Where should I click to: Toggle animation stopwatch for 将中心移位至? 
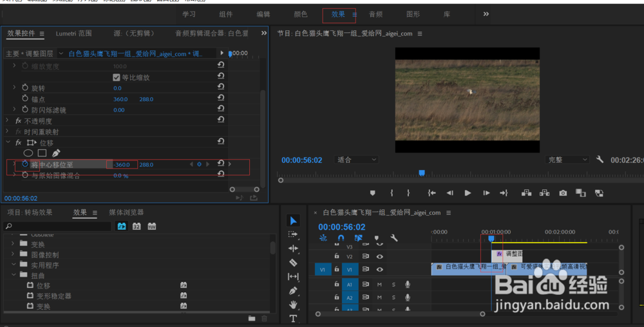(25, 164)
